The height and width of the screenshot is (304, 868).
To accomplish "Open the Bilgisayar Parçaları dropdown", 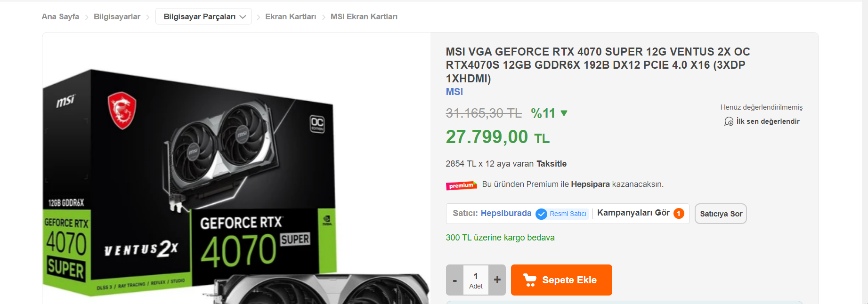I will click(204, 16).
